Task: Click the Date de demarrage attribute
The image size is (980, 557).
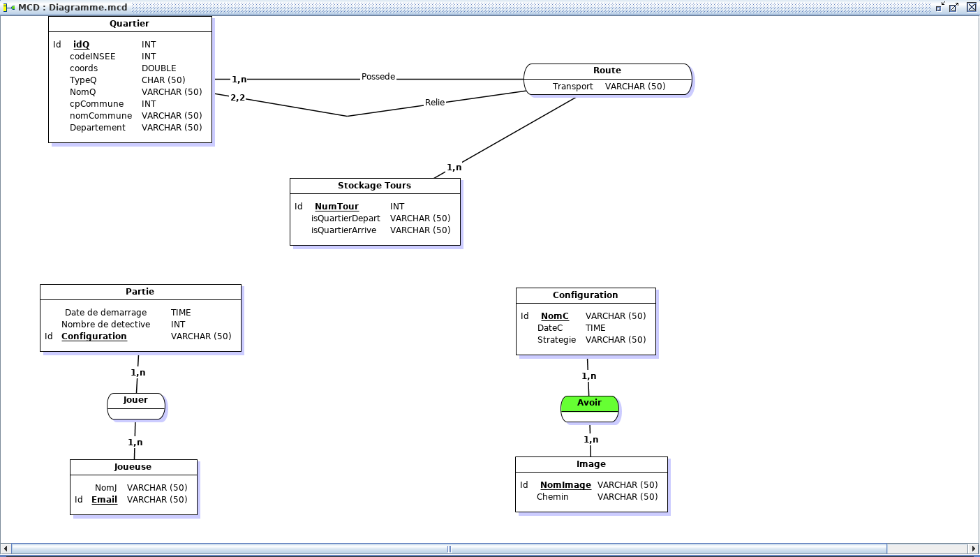Action: coord(106,313)
